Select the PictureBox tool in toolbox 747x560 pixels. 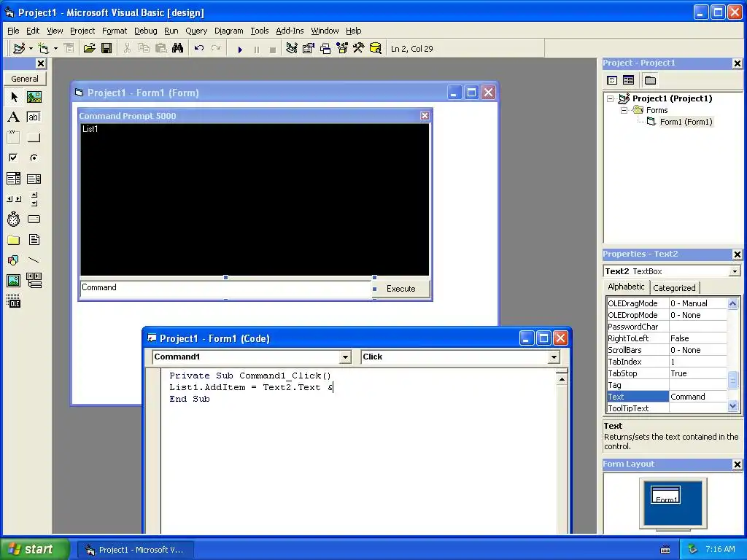point(34,97)
